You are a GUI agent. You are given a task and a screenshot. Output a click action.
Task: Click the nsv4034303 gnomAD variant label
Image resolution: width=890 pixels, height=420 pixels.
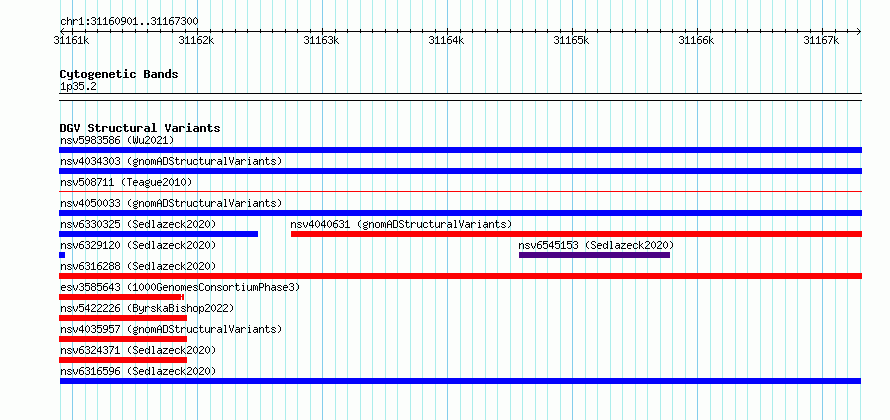(x=171, y=161)
